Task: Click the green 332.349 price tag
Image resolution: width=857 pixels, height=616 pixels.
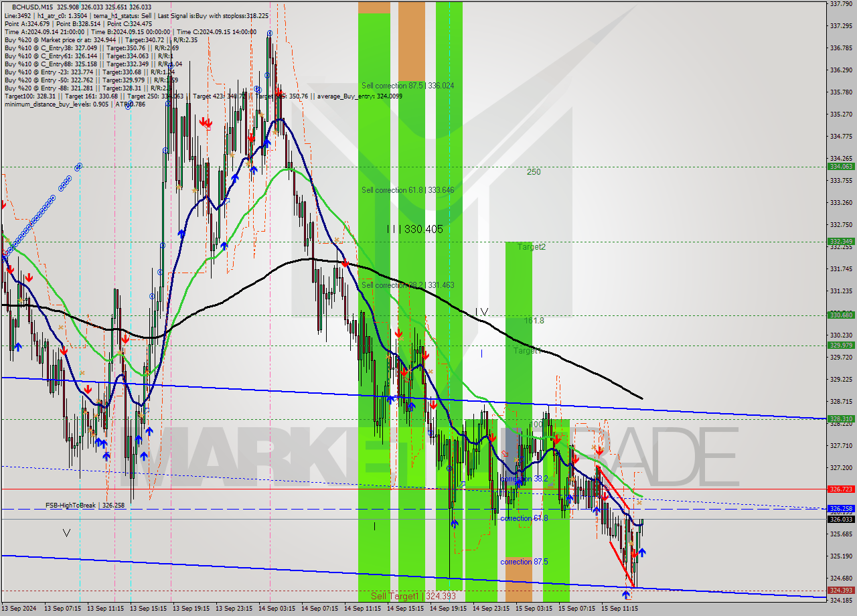Action: [x=841, y=242]
